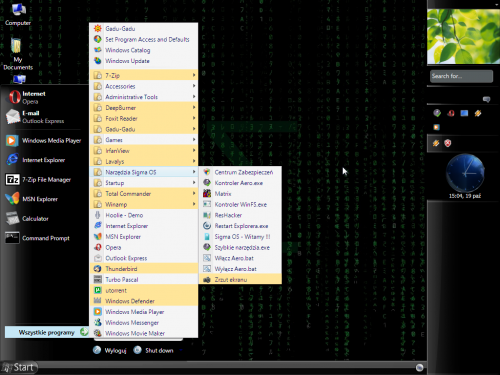This screenshot has height=375, width=500.
Task: Launch 7-Zip File Manager from start menu
Action: point(42,180)
